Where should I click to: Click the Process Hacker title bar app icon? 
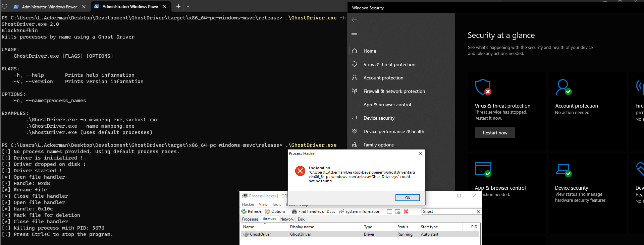pos(245,196)
